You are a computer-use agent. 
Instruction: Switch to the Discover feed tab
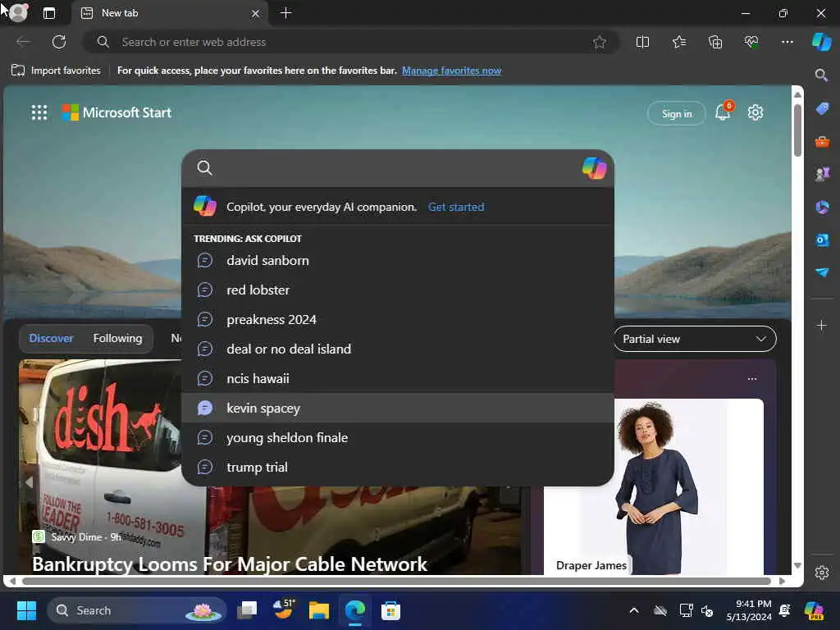(52, 339)
